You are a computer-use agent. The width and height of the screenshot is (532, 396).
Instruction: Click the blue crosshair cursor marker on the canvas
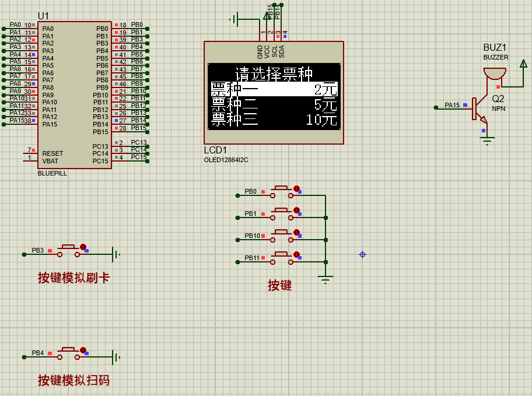pyautogui.click(x=363, y=254)
